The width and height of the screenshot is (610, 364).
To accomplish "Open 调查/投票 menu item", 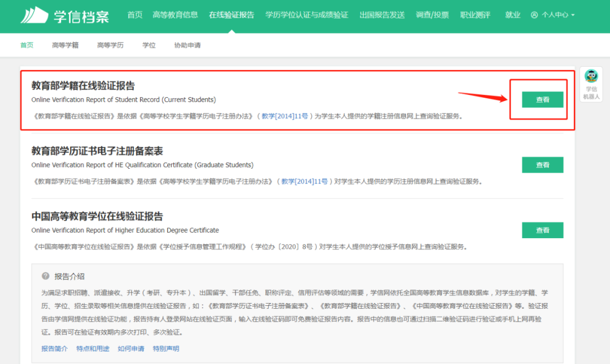I will tap(432, 15).
